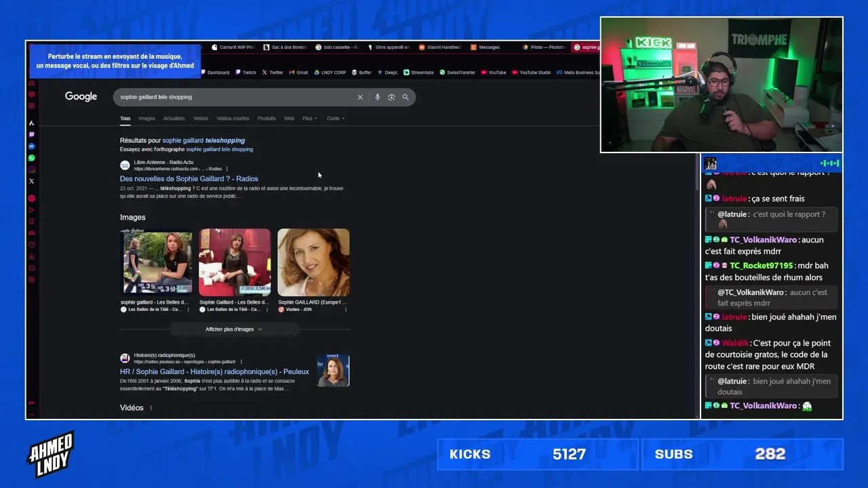Start voice search with the microphone icon
868x488 pixels.
[x=377, y=97]
